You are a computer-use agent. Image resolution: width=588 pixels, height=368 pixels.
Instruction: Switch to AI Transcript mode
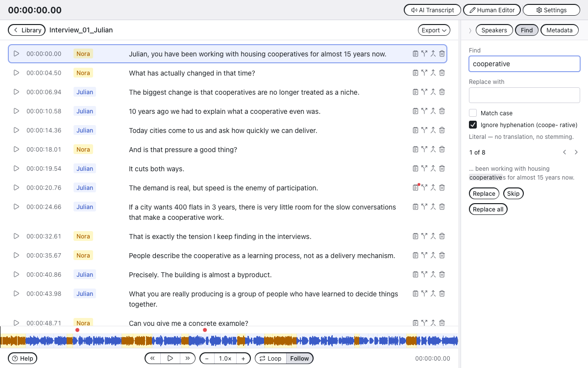(x=432, y=10)
